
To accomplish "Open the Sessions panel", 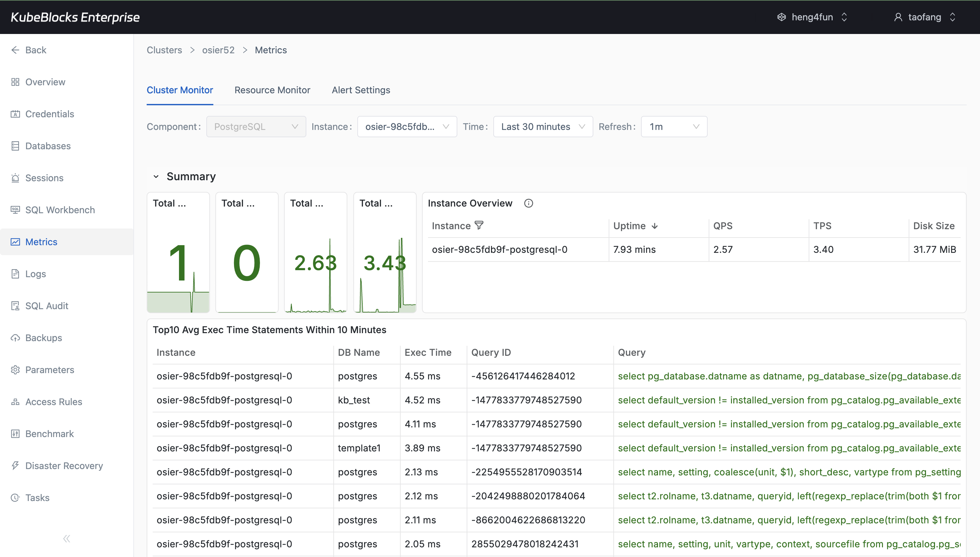I will point(44,178).
